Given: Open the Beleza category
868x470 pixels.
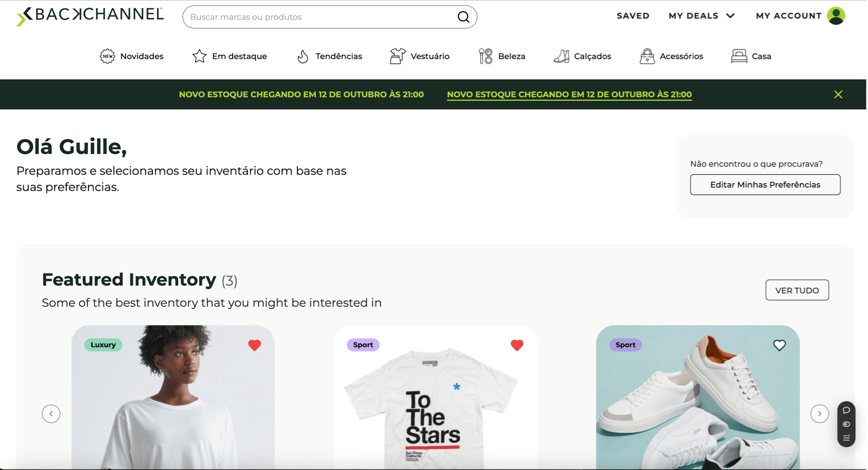Looking at the screenshot, I should (502, 56).
